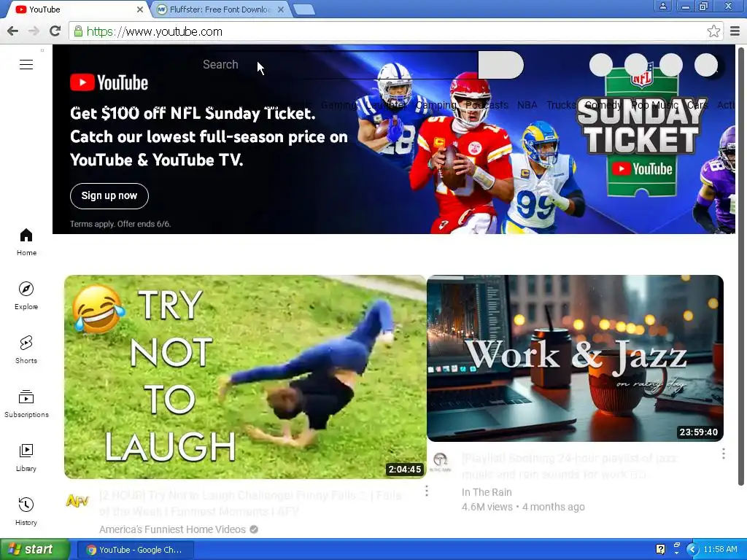Switch to the Fluffster: Free Font Download tab
The height and width of the screenshot is (560, 747).
click(220, 9)
